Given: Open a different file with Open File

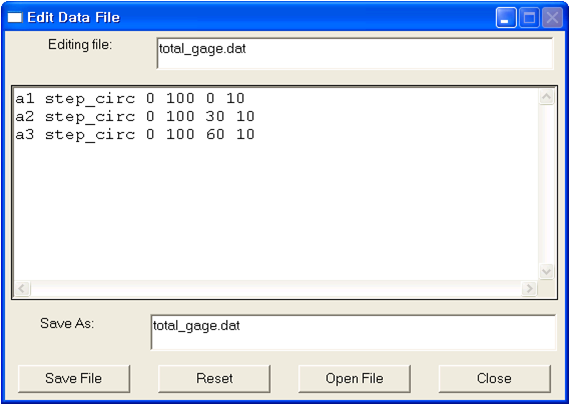Looking at the screenshot, I should [354, 378].
